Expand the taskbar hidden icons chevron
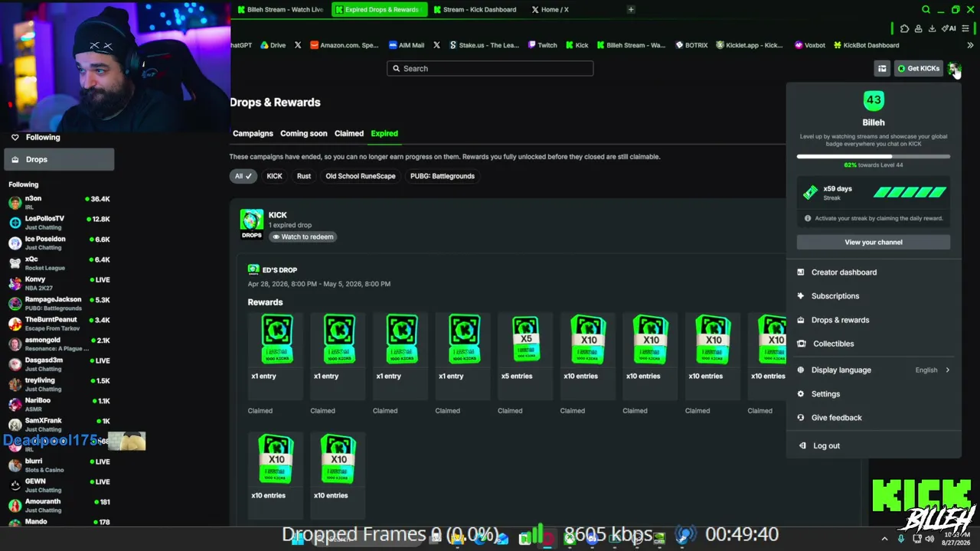Image resolution: width=980 pixels, height=551 pixels. coord(884,539)
